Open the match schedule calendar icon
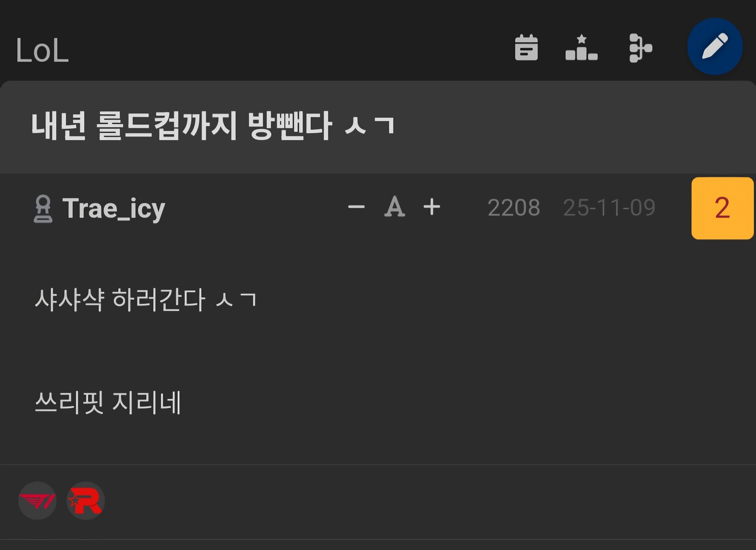The height and width of the screenshot is (550, 756). pos(526,48)
